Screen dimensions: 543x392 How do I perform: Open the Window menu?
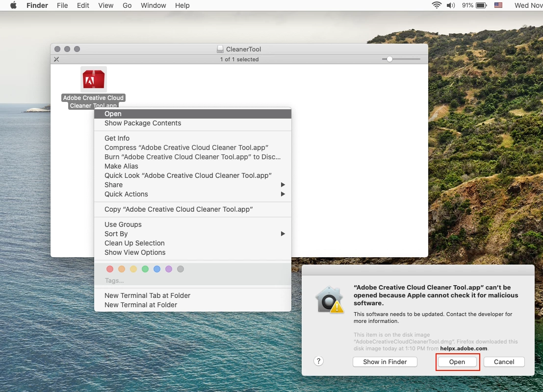click(154, 5)
